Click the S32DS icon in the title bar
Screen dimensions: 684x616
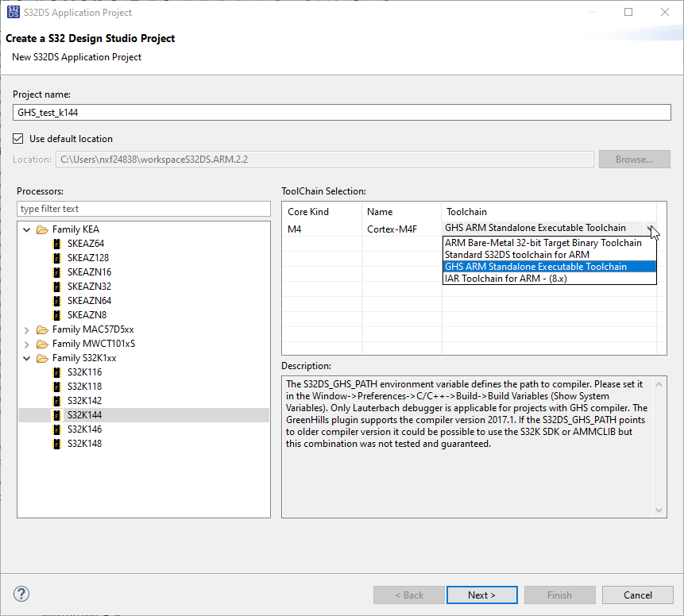(13, 12)
